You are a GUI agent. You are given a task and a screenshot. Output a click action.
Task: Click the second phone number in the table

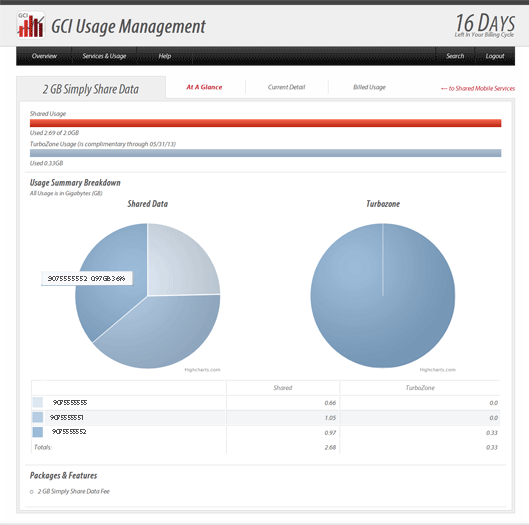point(66,418)
